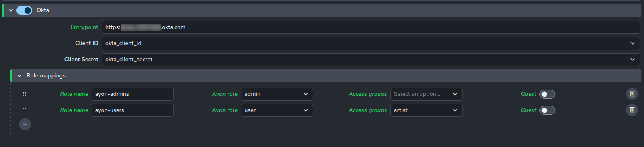
Task: Edit the ayon-users role name field
Action: (133, 110)
